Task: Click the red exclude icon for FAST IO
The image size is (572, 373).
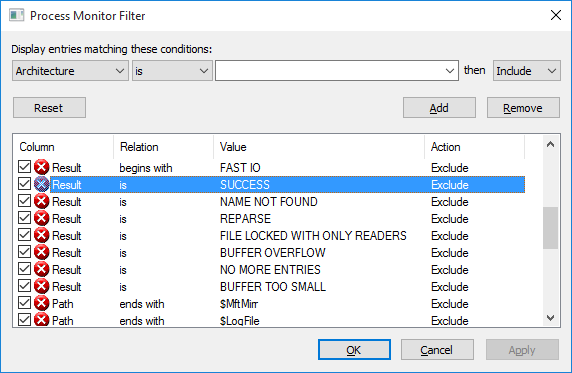Action: 42,168
